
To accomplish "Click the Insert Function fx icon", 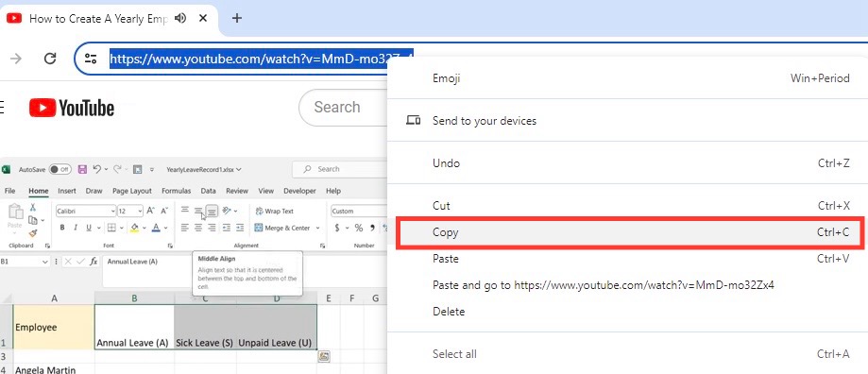I will coord(94,261).
